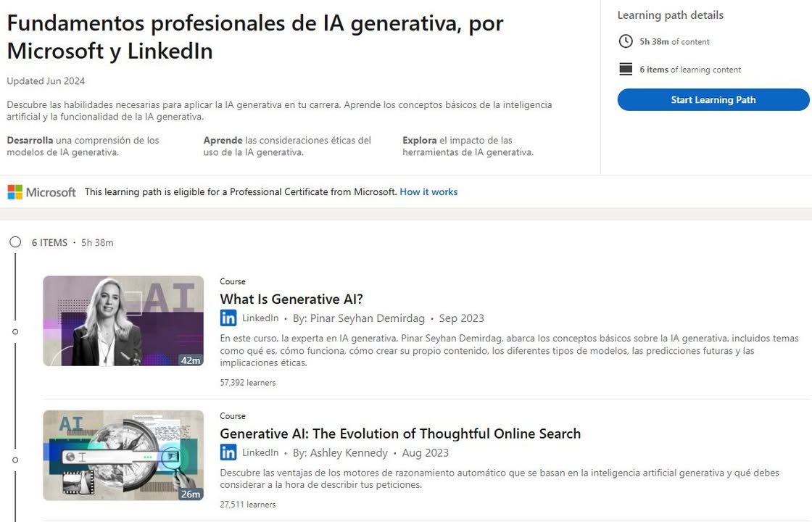Open the thumbnail for Thoughtful Online Search course
Screen dimensions: 812x522
pyautogui.click(x=123, y=455)
